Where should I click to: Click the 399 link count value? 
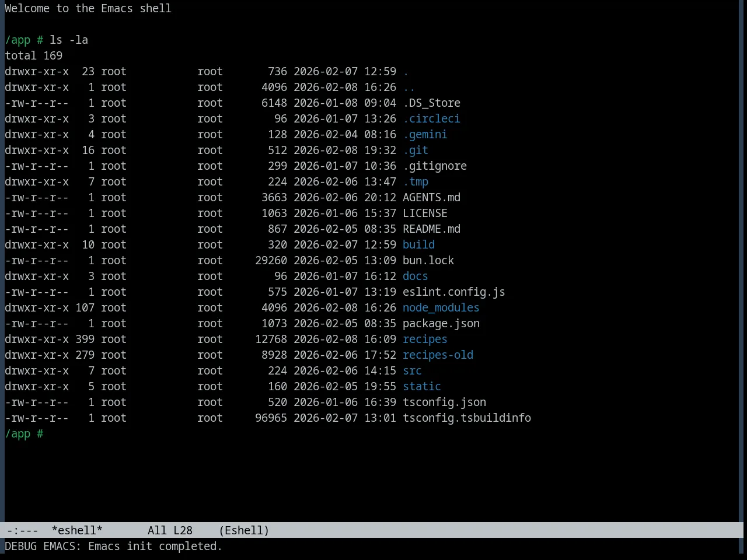point(85,339)
